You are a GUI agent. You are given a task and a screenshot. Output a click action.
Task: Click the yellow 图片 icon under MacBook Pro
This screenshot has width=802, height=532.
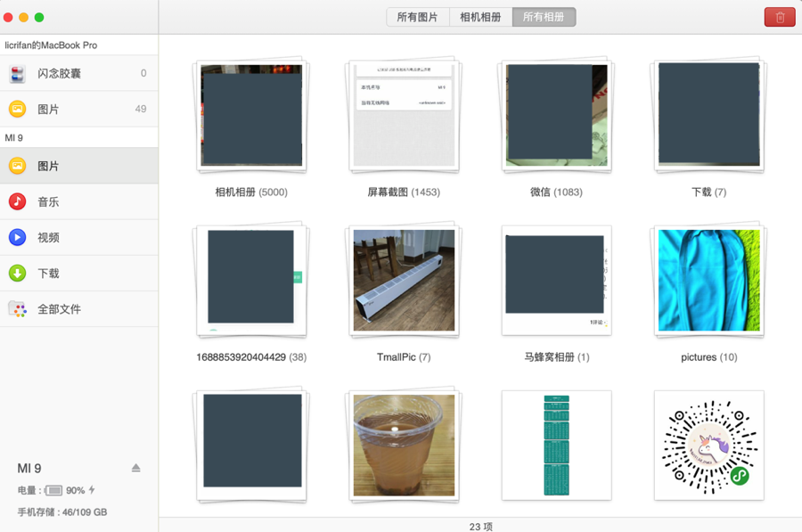(x=18, y=110)
